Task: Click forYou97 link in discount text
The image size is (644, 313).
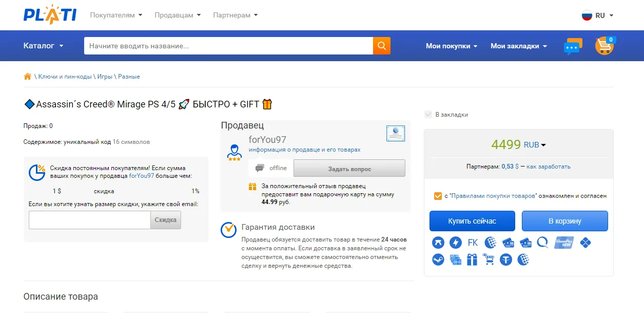Action: pos(142,176)
